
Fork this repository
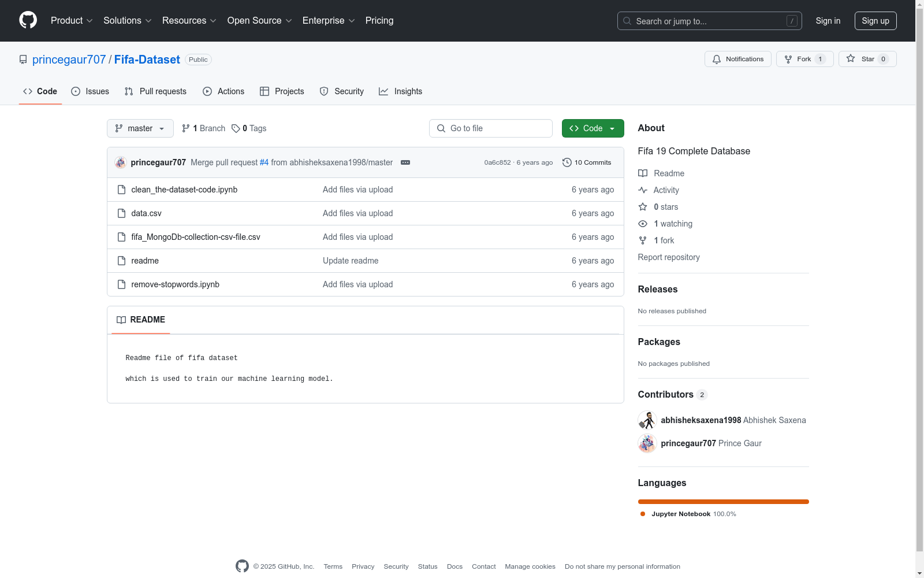tap(805, 59)
